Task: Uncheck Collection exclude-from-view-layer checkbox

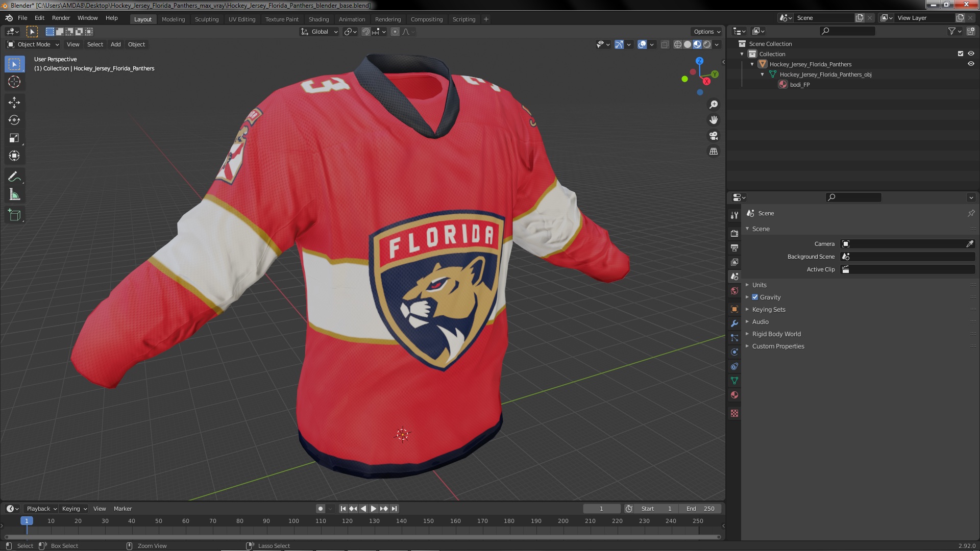Action: point(961,54)
